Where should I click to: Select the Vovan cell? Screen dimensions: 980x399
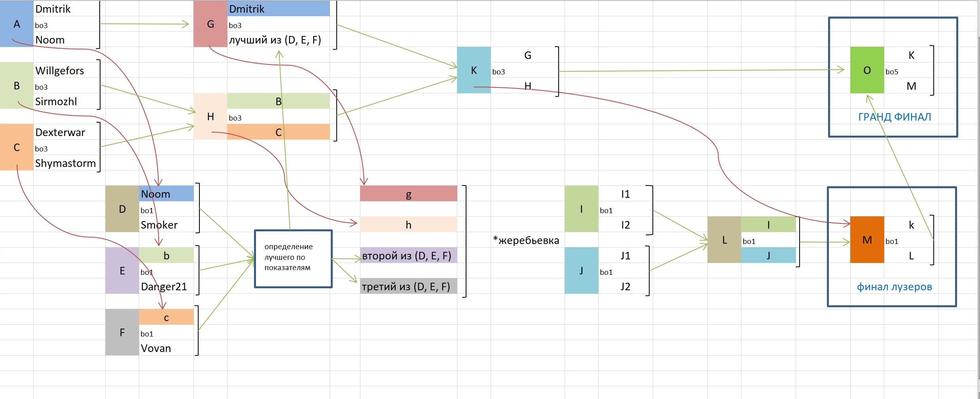(167, 348)
